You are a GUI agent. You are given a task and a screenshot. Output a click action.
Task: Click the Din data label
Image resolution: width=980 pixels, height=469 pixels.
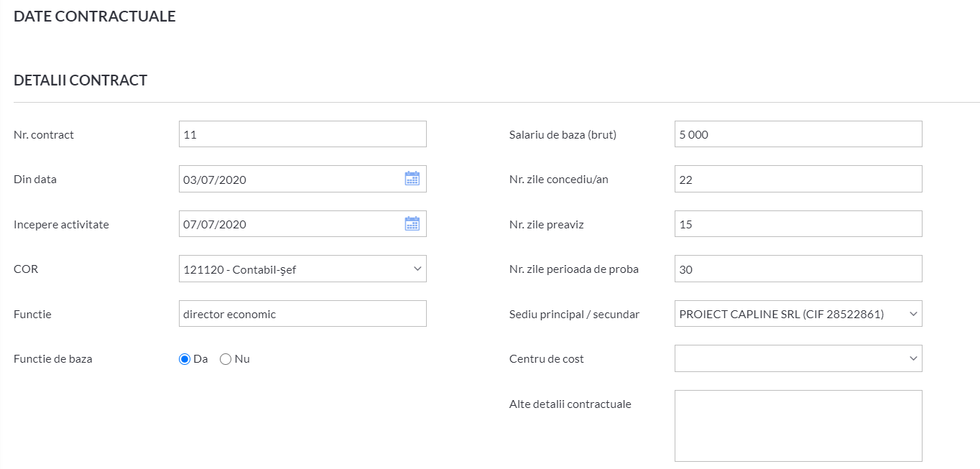coord(35,180)
